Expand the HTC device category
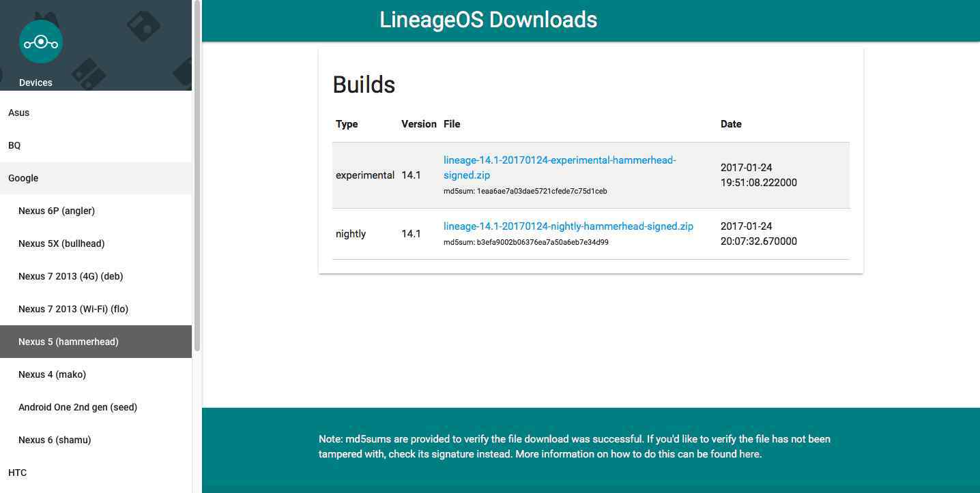 (x=96, y=473)
